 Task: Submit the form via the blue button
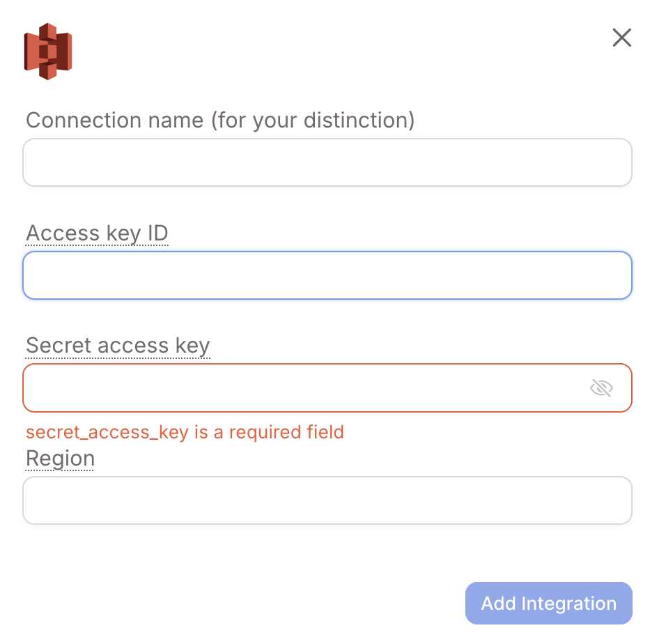click(x=549, y=603)
